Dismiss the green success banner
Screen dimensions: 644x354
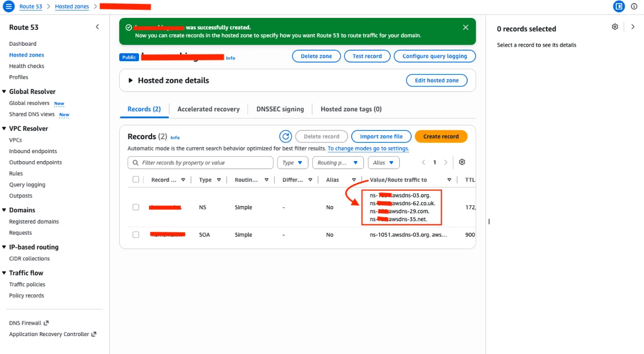465,27
